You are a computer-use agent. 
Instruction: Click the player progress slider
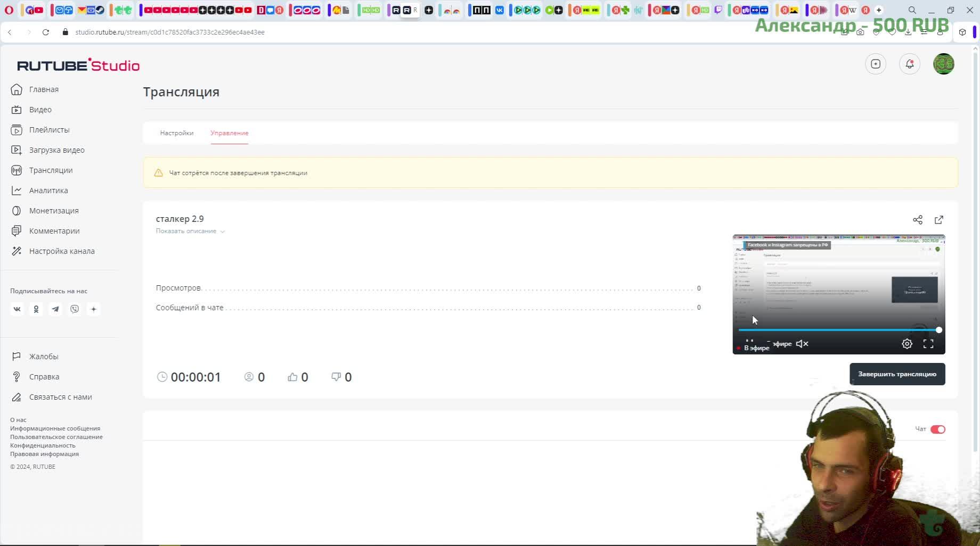point(839,330)
